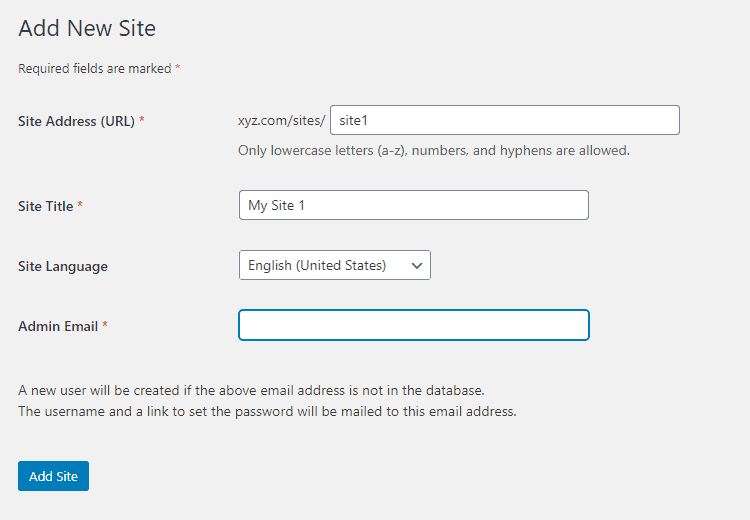The height and width of the screenshot is (520, 750).
Task: Click the Admin Email label
Action: coord(58,326)
